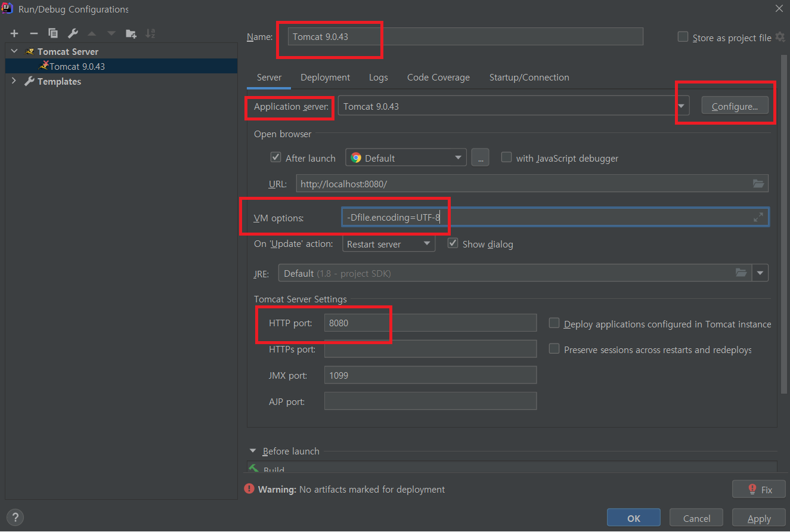
Task: Switch to Deployment tab
Action: click(325, 78)
